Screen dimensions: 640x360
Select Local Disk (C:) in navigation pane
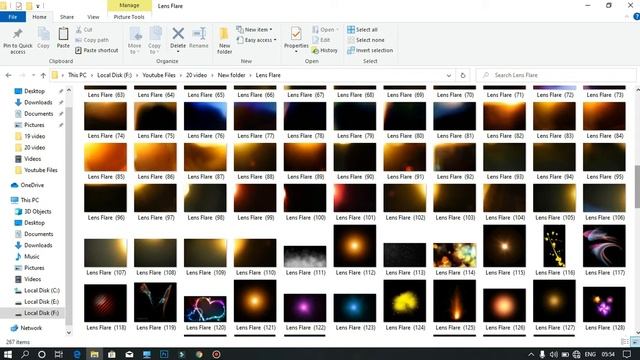click(x=42, y=290)
